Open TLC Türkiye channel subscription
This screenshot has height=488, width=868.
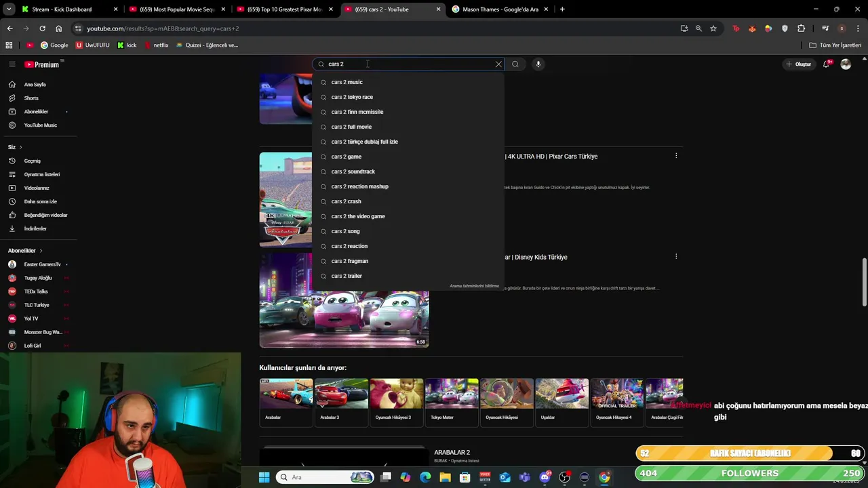pyautogui.click(x=37, y=305)
